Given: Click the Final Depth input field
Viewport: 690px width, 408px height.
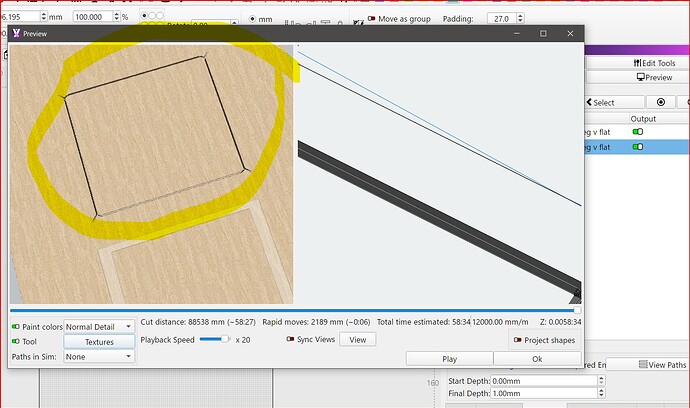Looking at the screenshot, I should click(544, 393).
